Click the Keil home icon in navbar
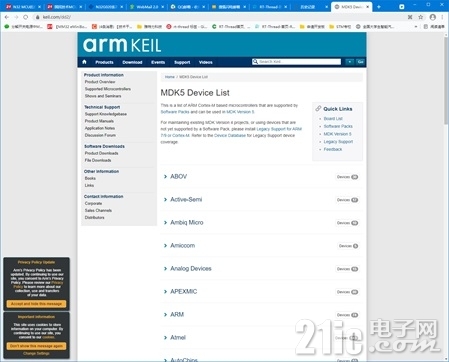Image resolution: width=449 pixels, height=362 pixels. click(84, 62)
